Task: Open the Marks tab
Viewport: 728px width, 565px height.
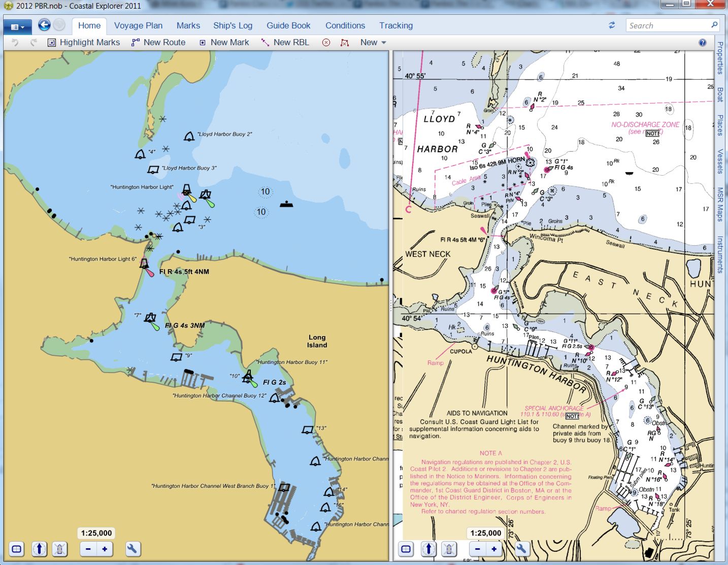Action: pos(188,25)
